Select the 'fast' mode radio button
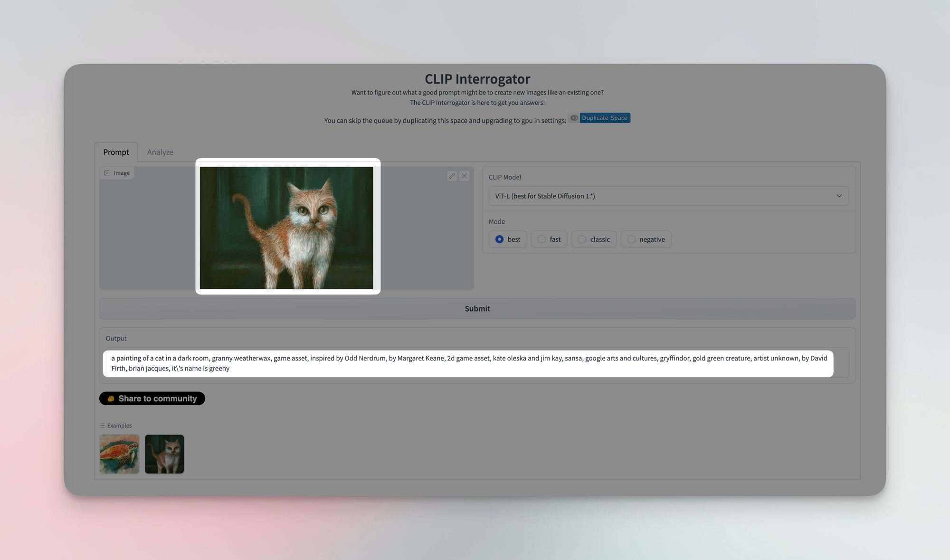The image size is (950, 560). pos(541,238)
